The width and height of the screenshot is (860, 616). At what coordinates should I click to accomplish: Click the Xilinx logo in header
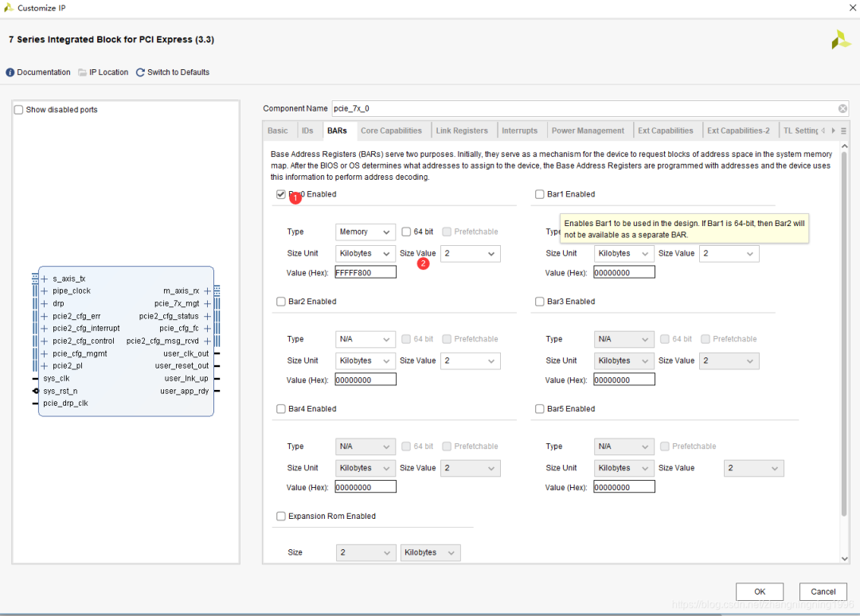click(x=841, y=40)
